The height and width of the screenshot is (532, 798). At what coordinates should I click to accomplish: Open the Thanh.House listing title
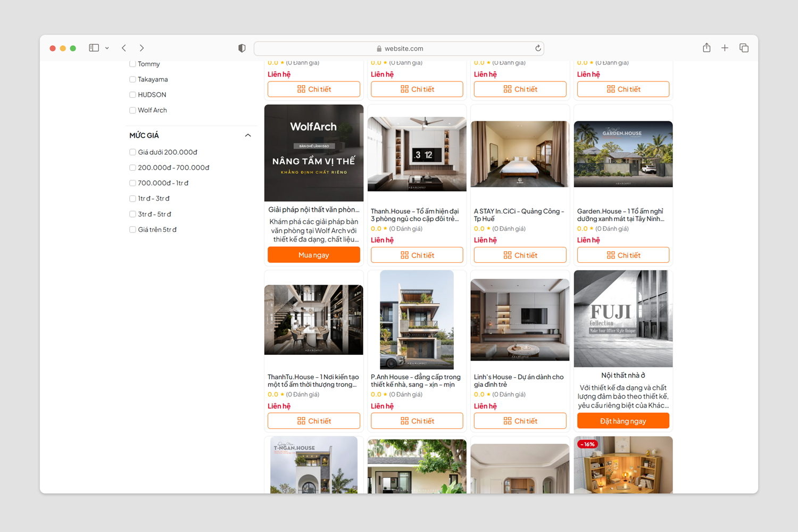415,215
